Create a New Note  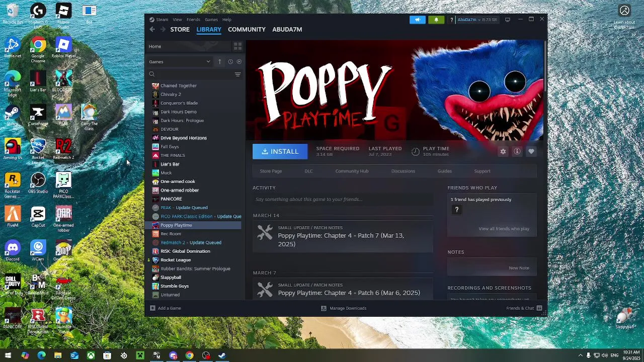[519, 268]
